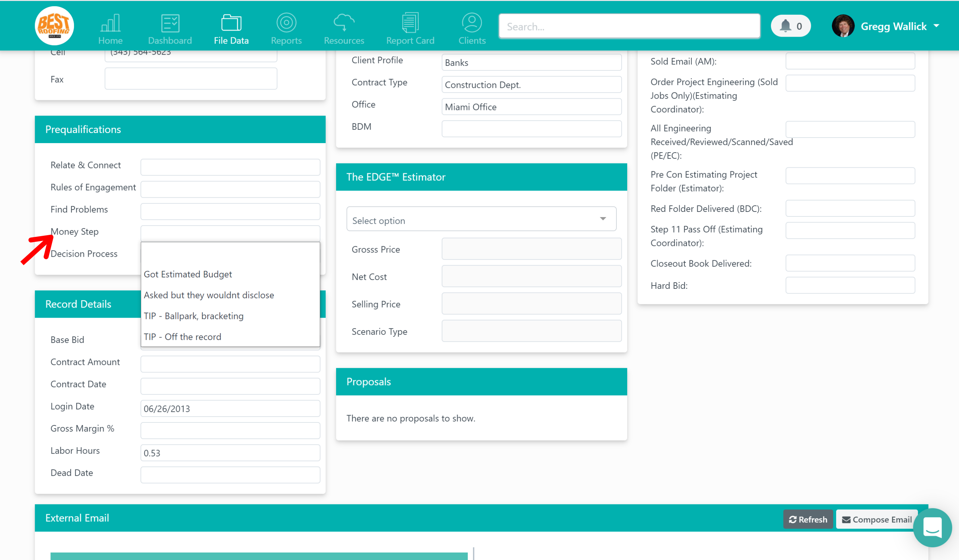This screenshot has height=560, width=959.
Task: Click the Contract Type field
Action: 531,84
